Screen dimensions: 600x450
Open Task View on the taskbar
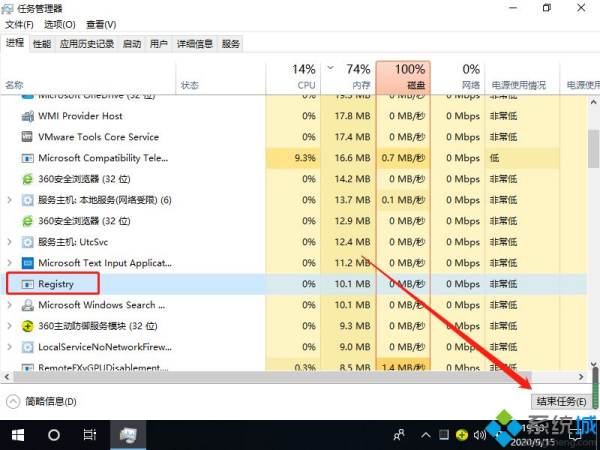tap(90, 435)
